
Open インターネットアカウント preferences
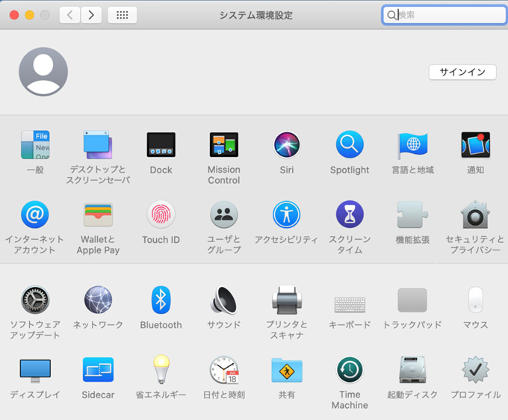coord(35,214)
